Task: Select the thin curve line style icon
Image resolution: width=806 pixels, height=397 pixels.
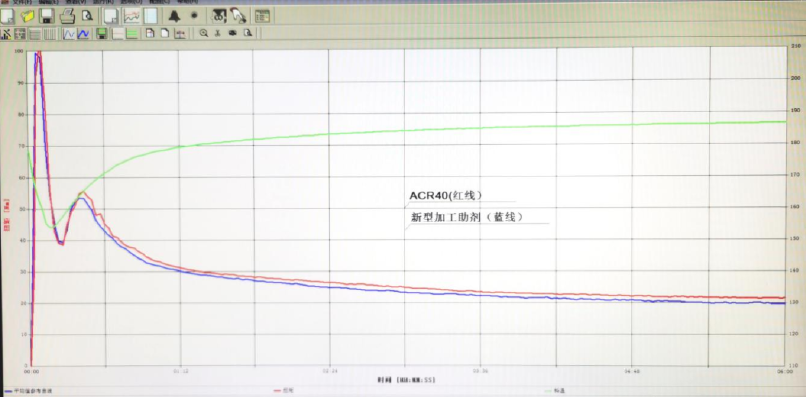Action: pos(69,34)
